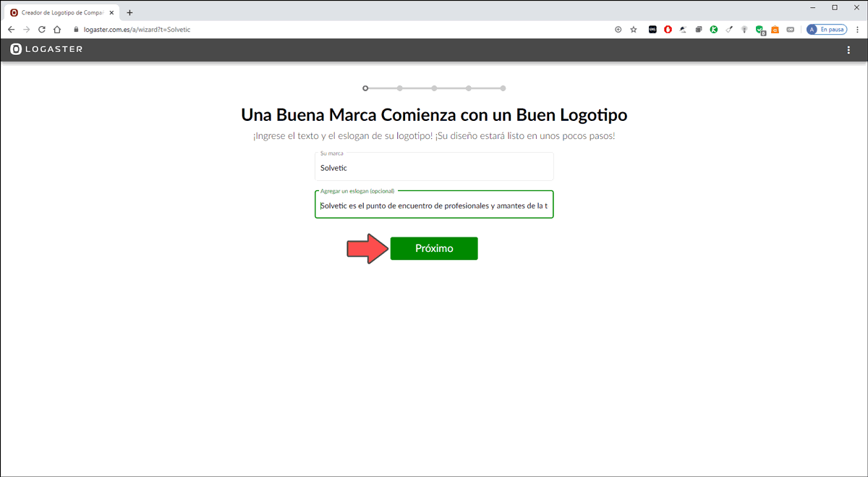Click the browser home icon

click(57, 30)
